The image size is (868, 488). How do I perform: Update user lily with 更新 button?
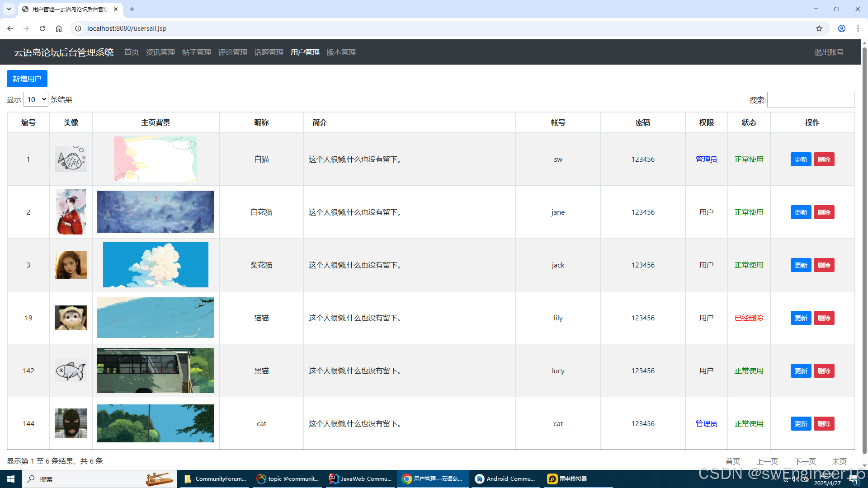click(801, 318)
